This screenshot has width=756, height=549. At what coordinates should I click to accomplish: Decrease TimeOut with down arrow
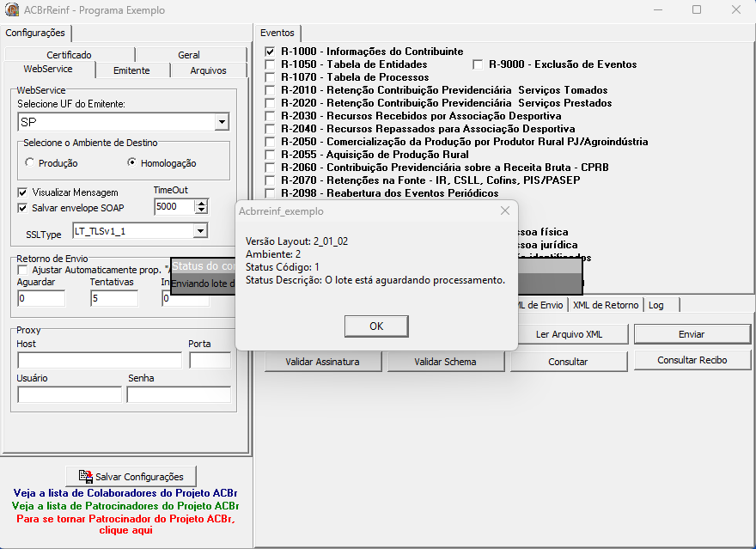202,210
